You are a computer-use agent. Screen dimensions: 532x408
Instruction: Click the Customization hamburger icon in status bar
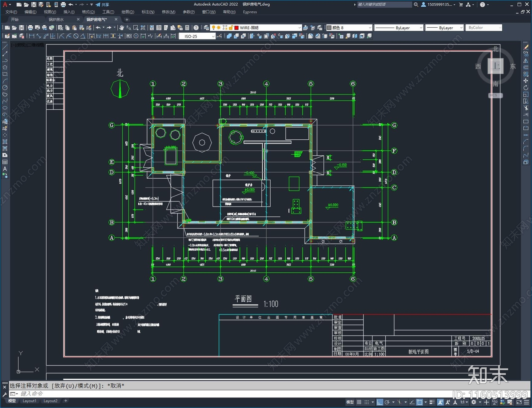526,402
